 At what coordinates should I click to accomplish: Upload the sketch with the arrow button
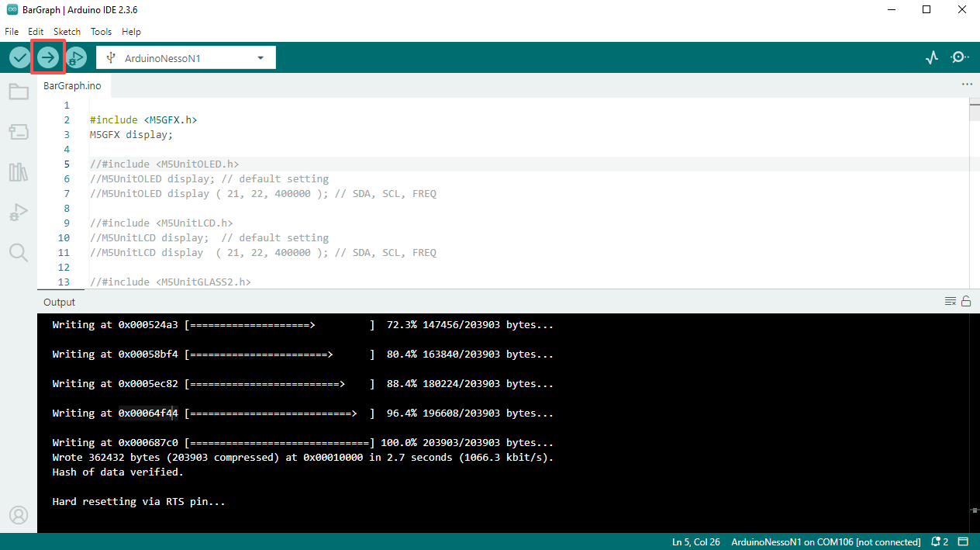[x=48, y=57]
